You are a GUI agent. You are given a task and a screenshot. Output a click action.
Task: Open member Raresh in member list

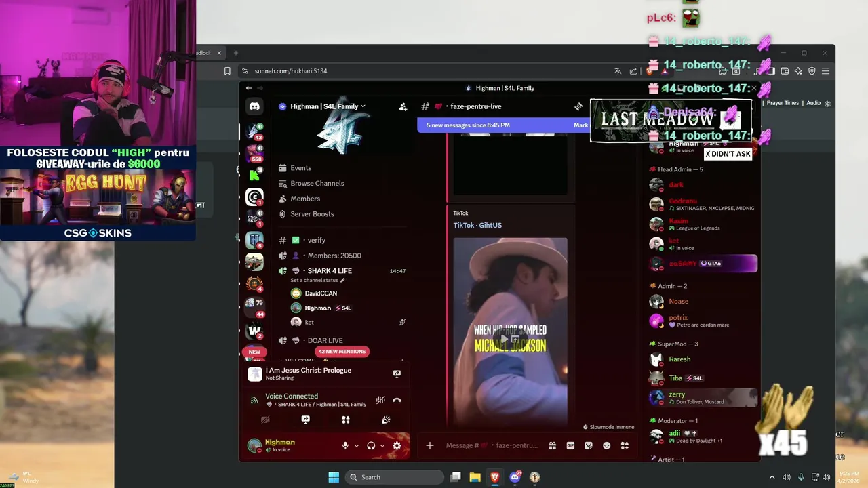(x=702, y=359)
